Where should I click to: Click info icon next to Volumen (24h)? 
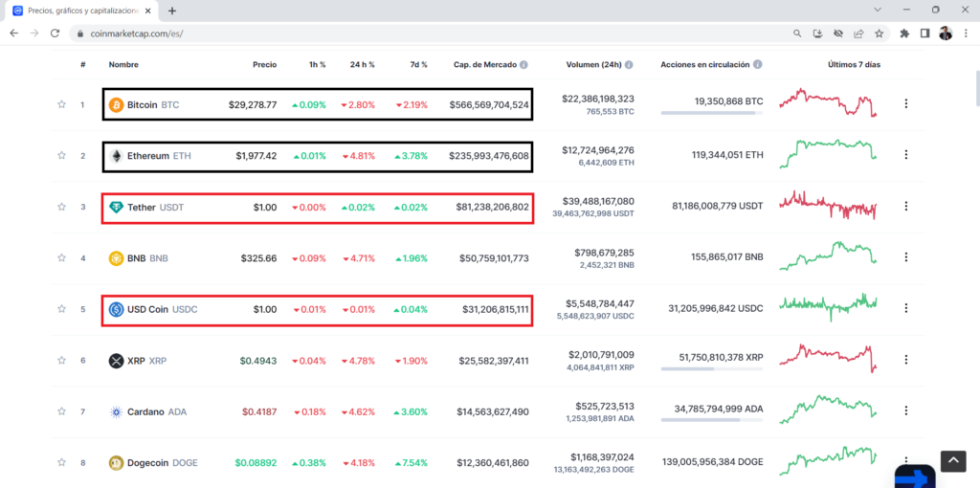pyautogui.click(x=630, y=65)
